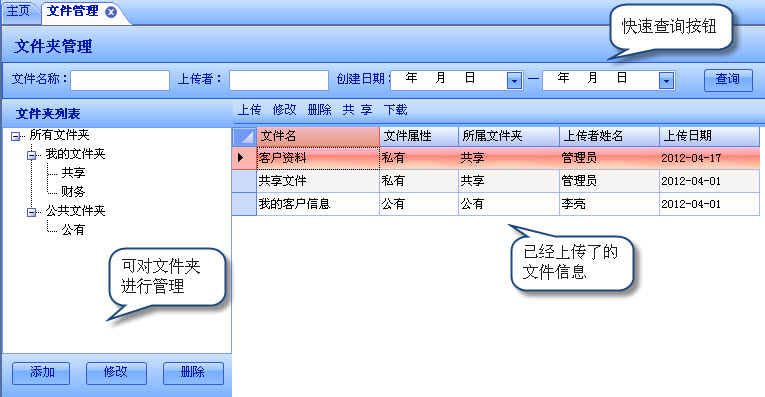Select the 公有 folder in the tree
This screenshot has width=765, height=397.
73,230
